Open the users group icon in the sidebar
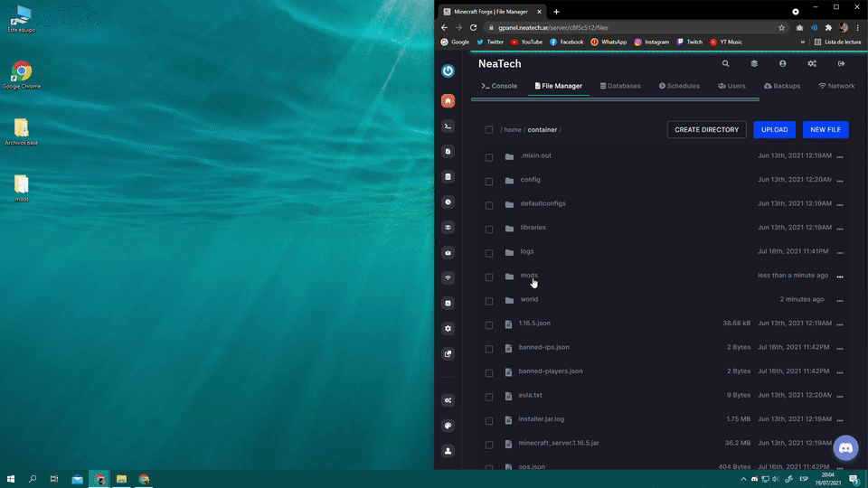The width and height of the screenshot is (868, 488). click(x=448, y=228)
